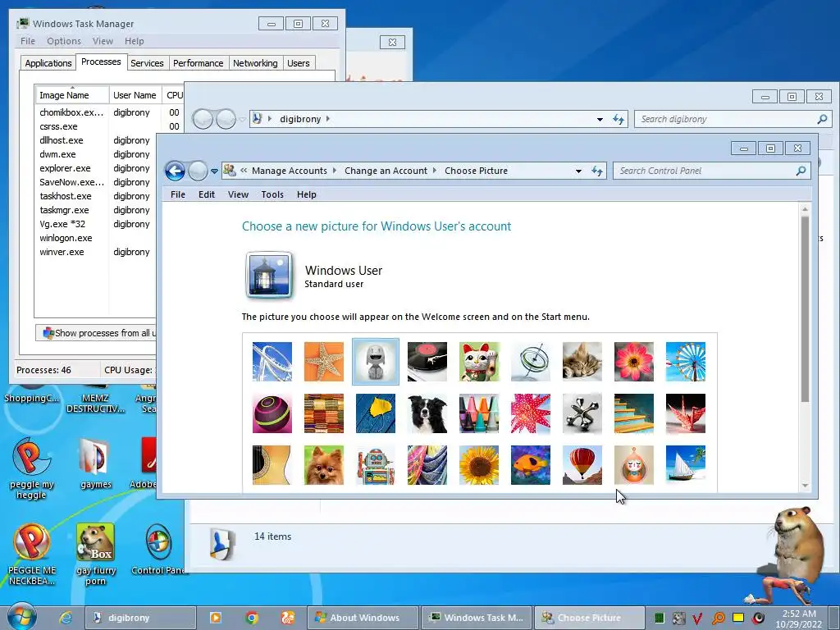Viewport: 840px width, 630px height.
Task: Open the Windows Start button
Action: point(21,617)
